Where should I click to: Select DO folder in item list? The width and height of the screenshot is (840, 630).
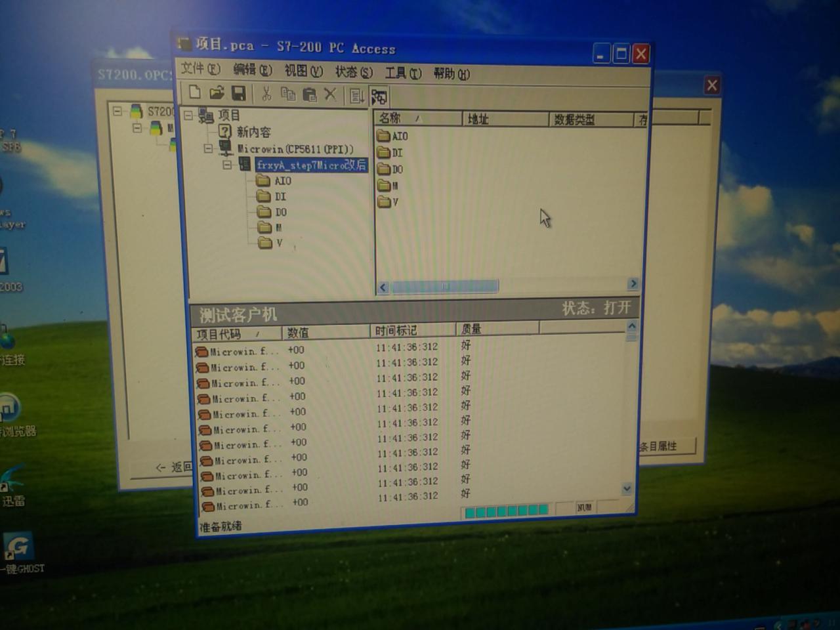[390, 169]
